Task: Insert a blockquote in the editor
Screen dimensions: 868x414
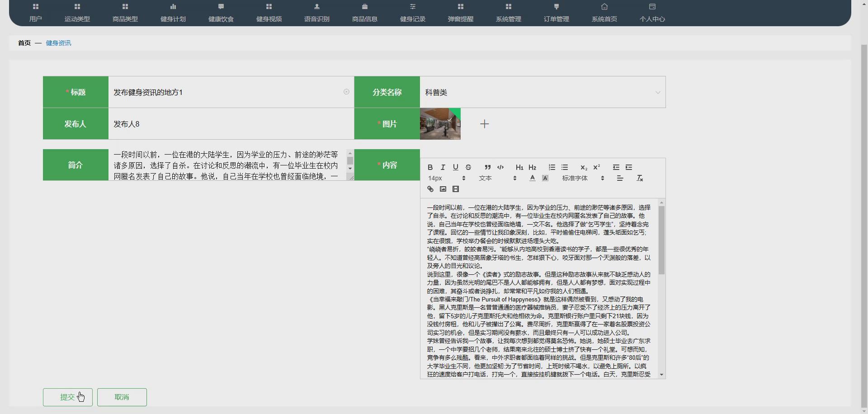Action: pyautogui.click(x=487, y=167)
